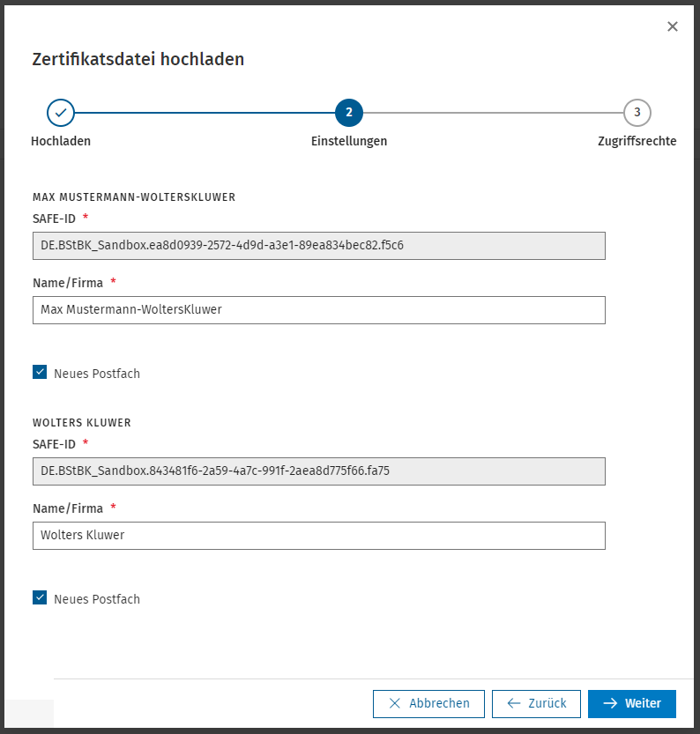Close the Zertifikatsdatei hochladen dialog
The width and height of the screenshot is (700, 734).
(673, 26)
